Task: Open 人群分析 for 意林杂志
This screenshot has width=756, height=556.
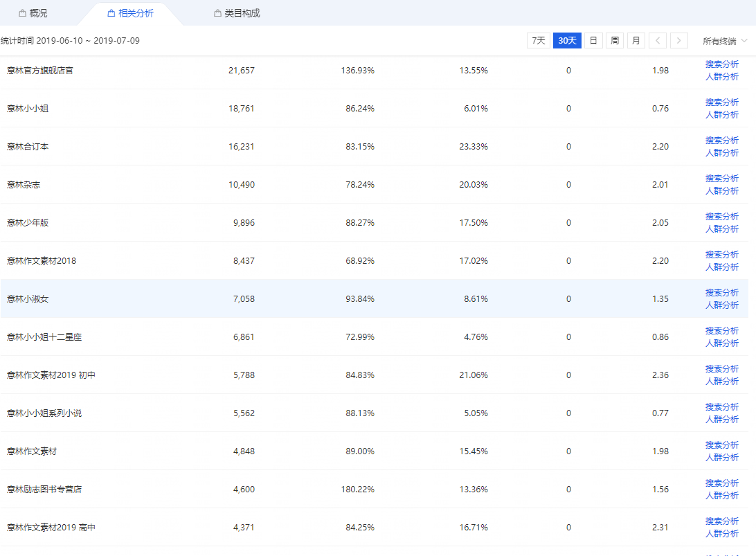Action: coord(721,191)
